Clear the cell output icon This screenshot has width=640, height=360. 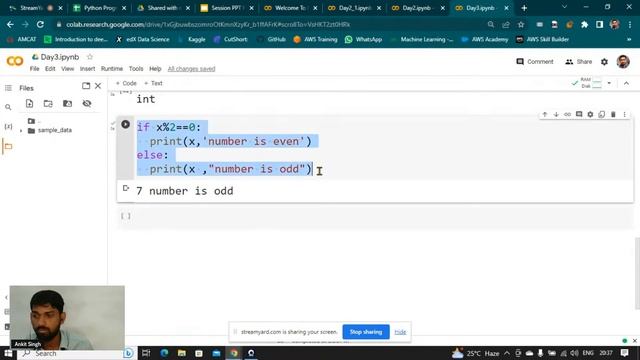(x=126, y=188)
